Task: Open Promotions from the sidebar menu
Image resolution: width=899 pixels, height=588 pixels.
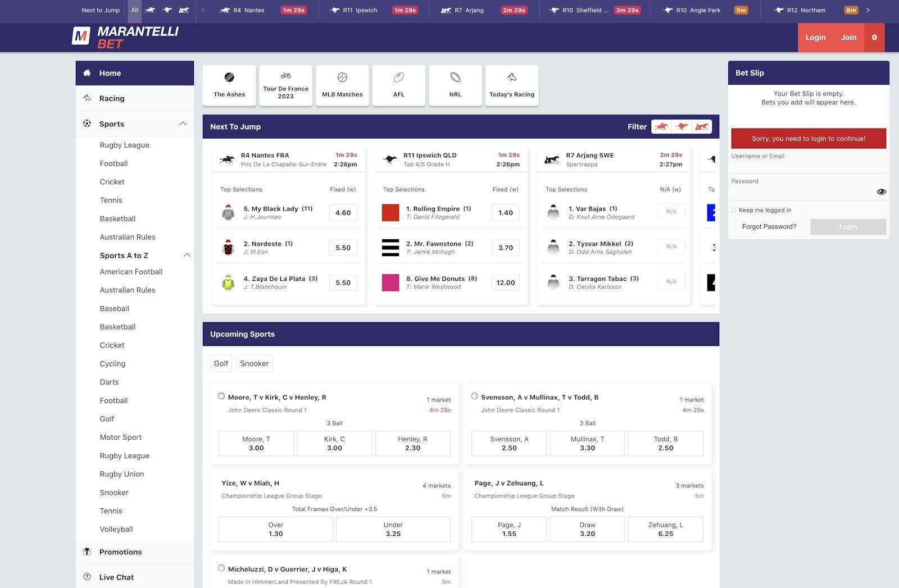Action: pos(121,551)
